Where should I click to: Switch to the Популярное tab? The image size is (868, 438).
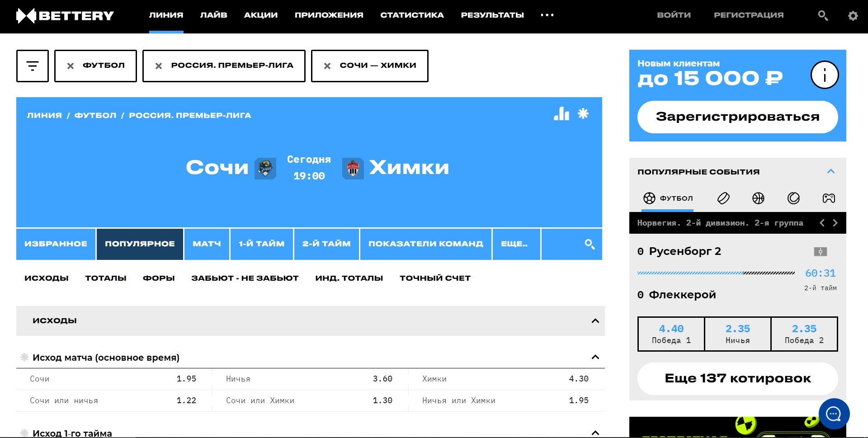[140, 244]
